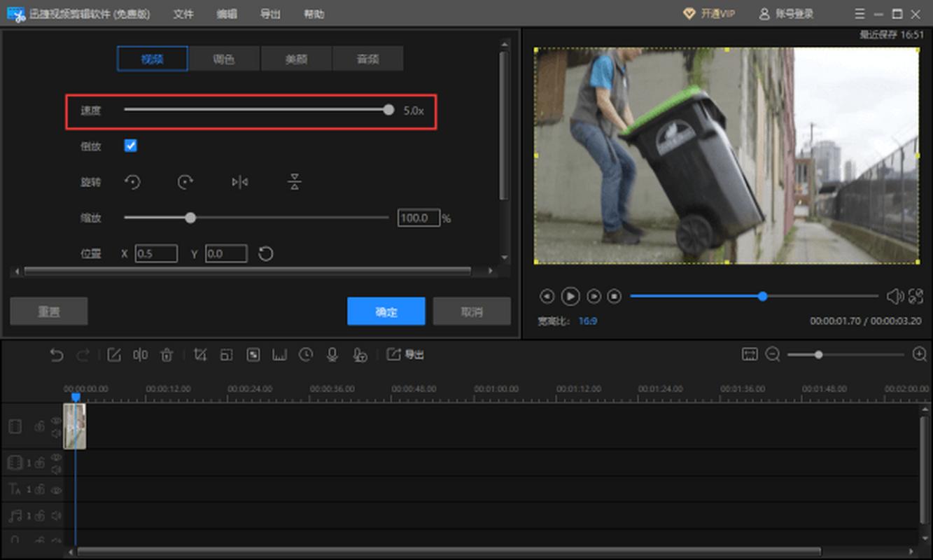This screenshot has height=560, width=933.
Task: Open the clock duration tool in timeline toolbar
Action: click(306, 355)
